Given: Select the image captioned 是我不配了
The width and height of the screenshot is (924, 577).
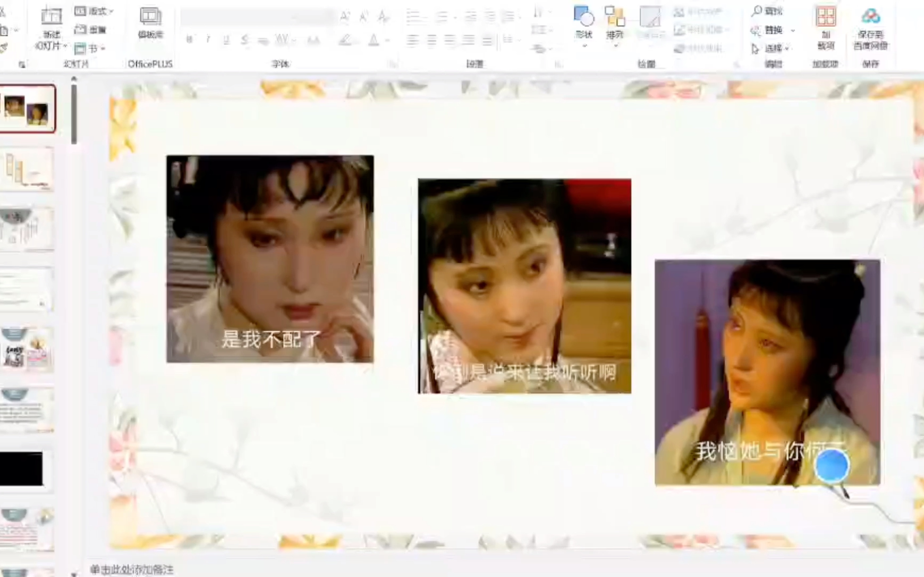Looking at the screenshot, I should [270, 259].
